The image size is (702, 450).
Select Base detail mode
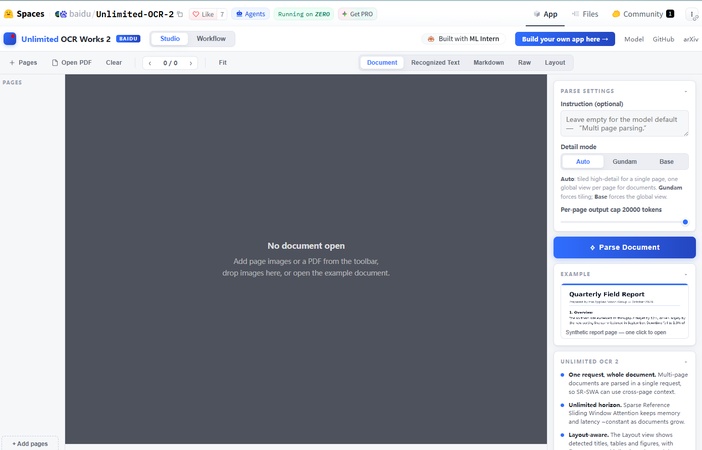(666, 162)
